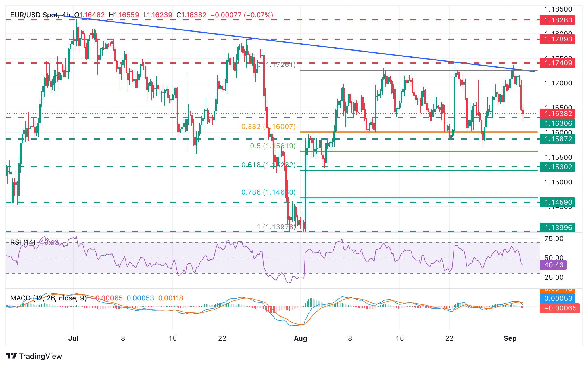The image size is (588, 366).
Task: Click the open value O1.16462
Action: pyautogui.click(x=89, y=15)
